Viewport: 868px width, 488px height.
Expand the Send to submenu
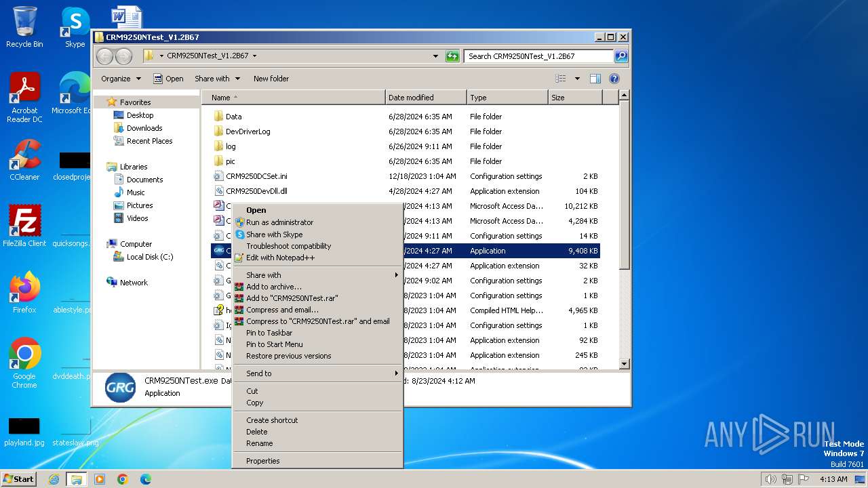click(x=317, y=373)
